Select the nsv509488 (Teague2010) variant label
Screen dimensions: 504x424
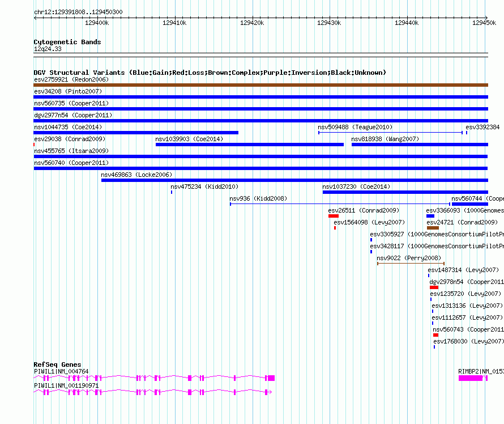coord(355,127)
